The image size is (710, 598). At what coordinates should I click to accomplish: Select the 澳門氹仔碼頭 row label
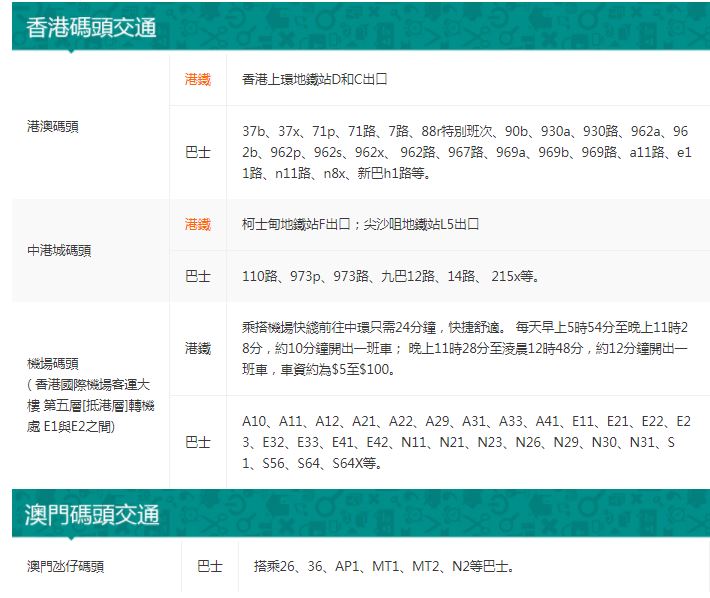(65, 566)
